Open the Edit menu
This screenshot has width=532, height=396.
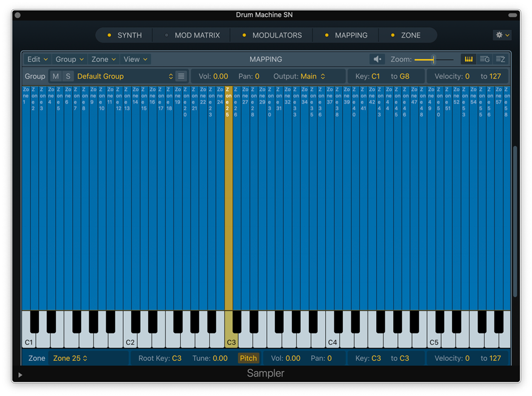click(x=36, y=59)
